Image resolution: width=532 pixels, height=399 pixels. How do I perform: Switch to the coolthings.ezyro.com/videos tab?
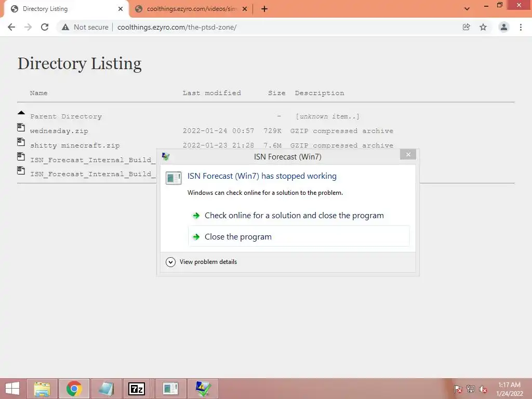point(192,9)
